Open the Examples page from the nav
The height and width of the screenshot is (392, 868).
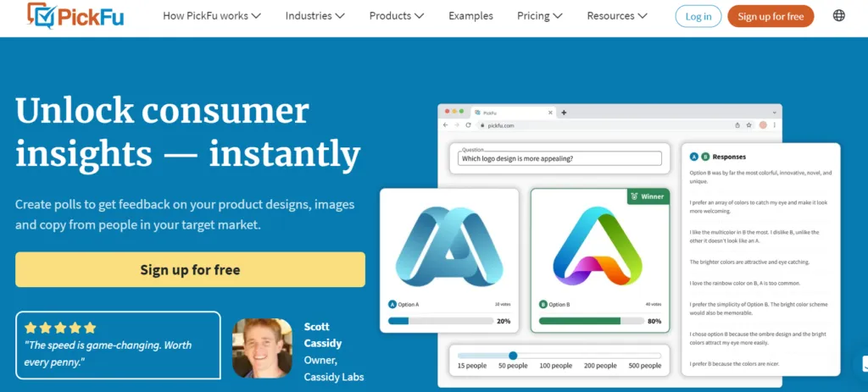click(470, 16)
